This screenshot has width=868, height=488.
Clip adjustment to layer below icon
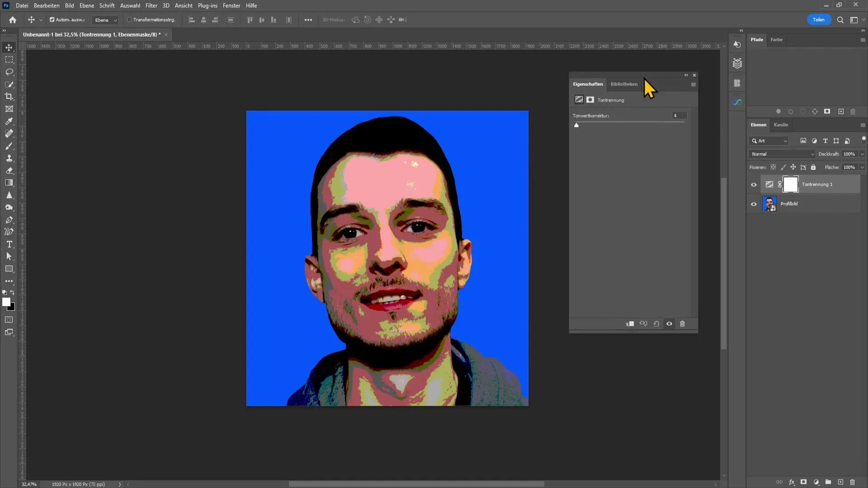click(630, 324)
